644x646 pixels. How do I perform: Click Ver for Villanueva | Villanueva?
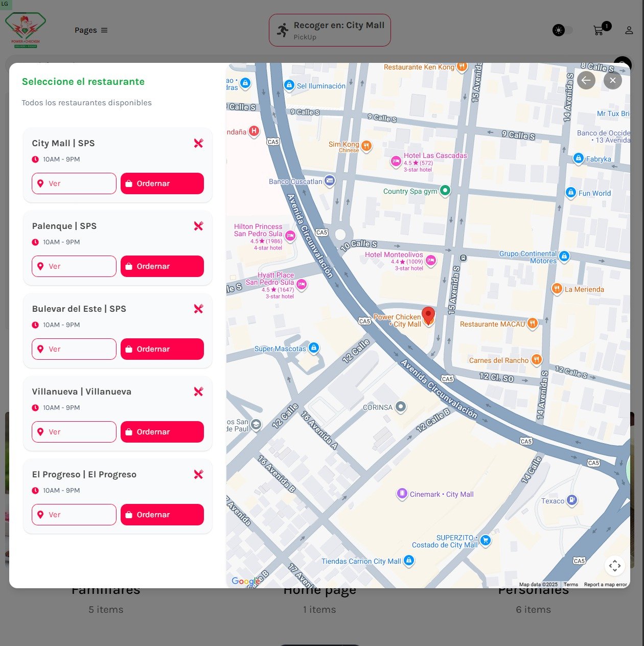pyautogui.click(x=74, y=432)
